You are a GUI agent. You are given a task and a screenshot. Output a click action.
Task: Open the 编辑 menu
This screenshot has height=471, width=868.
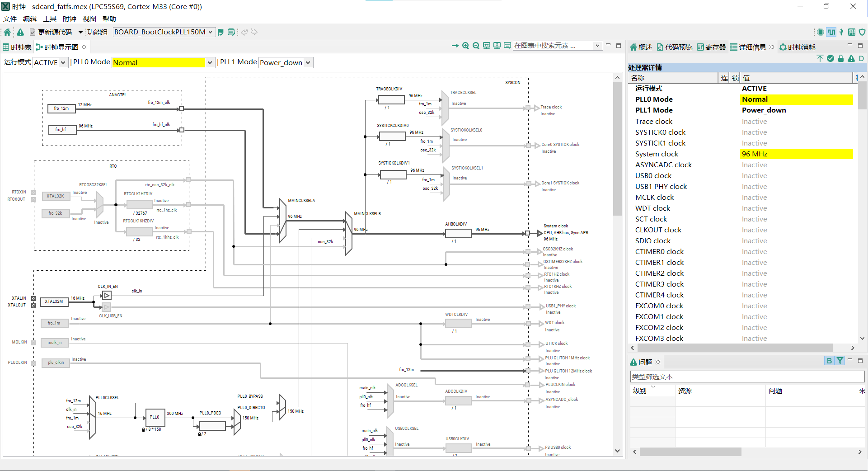pos(30,19)
